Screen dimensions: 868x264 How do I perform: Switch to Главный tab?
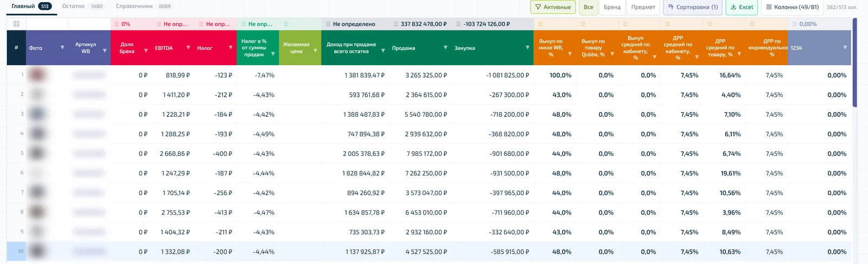[31, 7]
